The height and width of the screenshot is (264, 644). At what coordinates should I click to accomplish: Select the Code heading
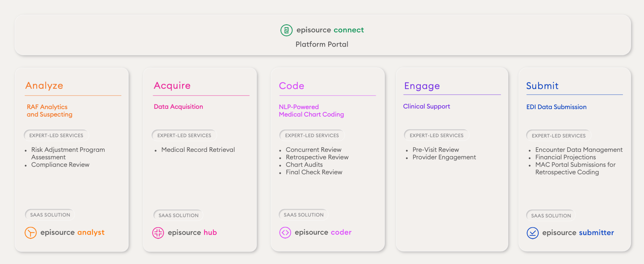(292, 86)
